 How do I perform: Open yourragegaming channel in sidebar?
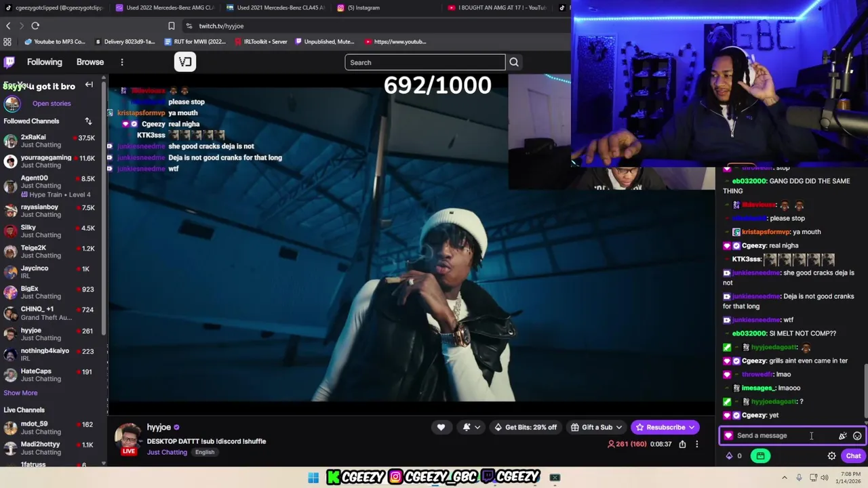click(51, 161)
